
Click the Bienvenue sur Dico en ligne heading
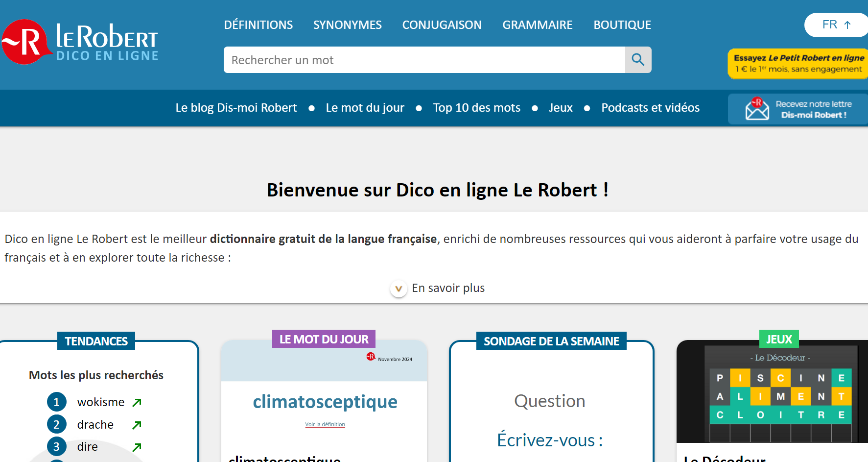point(438,190)
